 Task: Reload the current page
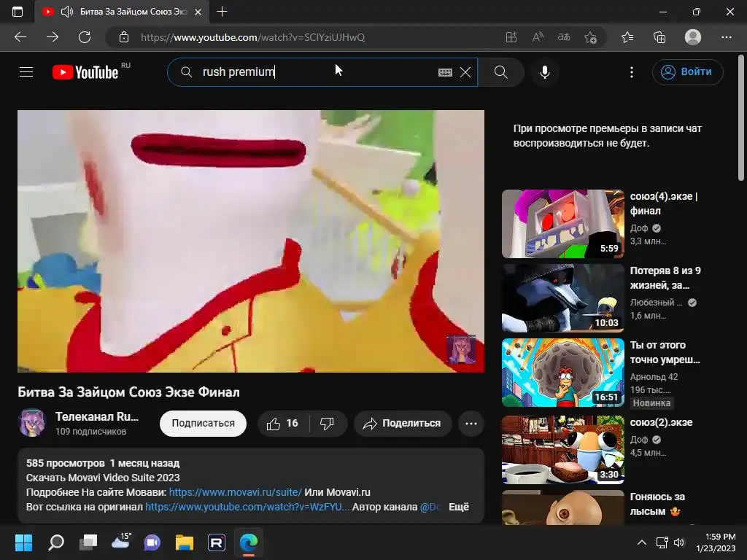[85, 37]
